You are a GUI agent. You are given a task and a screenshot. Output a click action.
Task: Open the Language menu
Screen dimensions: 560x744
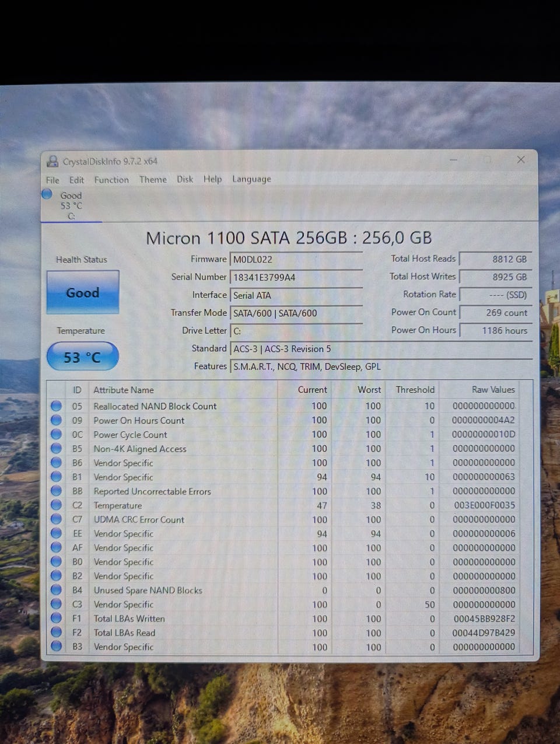point(251,179)
